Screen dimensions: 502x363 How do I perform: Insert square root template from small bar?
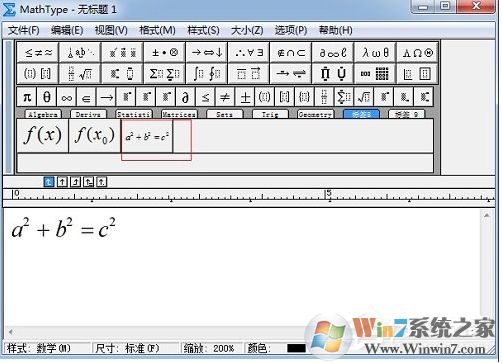pyautogui.click(x=364, y=97)
